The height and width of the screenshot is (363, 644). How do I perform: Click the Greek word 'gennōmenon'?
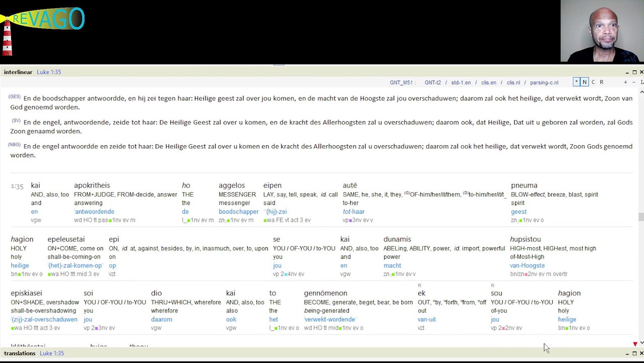pos(326,293)
